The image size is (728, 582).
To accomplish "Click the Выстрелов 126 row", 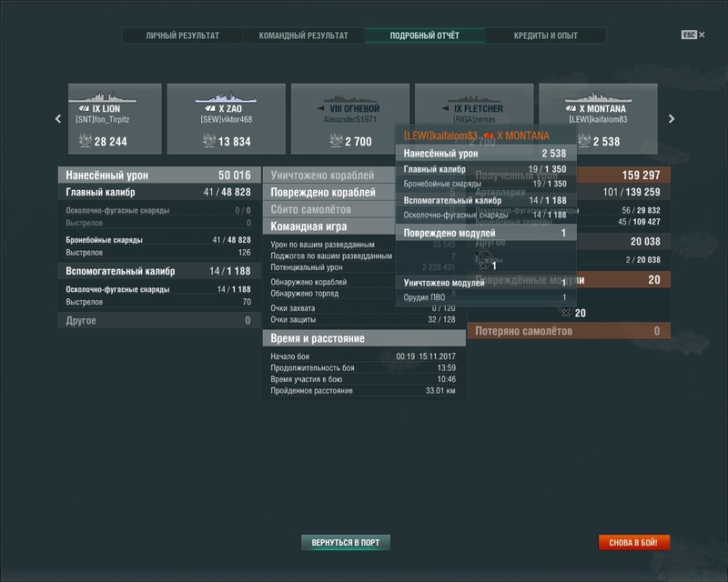I will (x=157, y=253).
